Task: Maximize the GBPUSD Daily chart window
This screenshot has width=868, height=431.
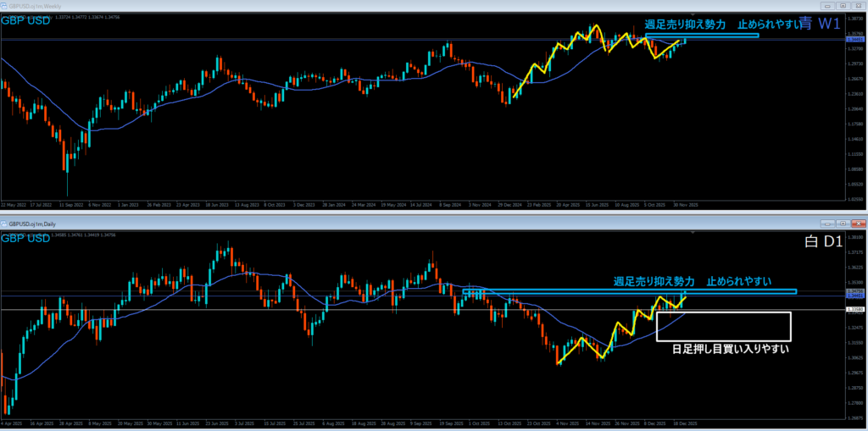Action: coord(843,223)
